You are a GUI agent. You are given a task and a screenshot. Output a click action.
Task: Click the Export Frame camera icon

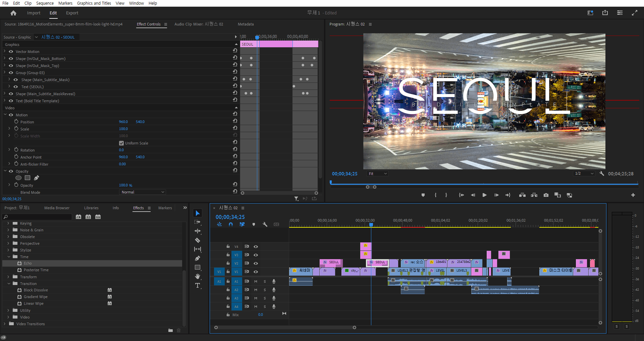(x=546, y=195)
